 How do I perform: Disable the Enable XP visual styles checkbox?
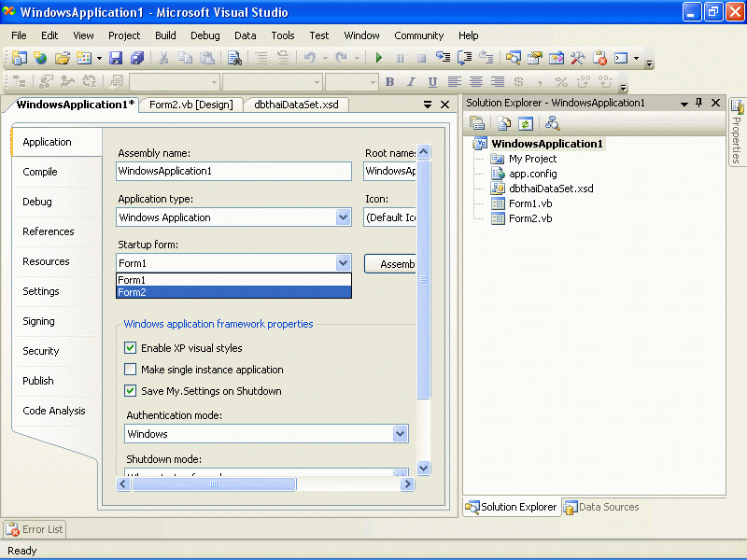(x=131, y=348)
